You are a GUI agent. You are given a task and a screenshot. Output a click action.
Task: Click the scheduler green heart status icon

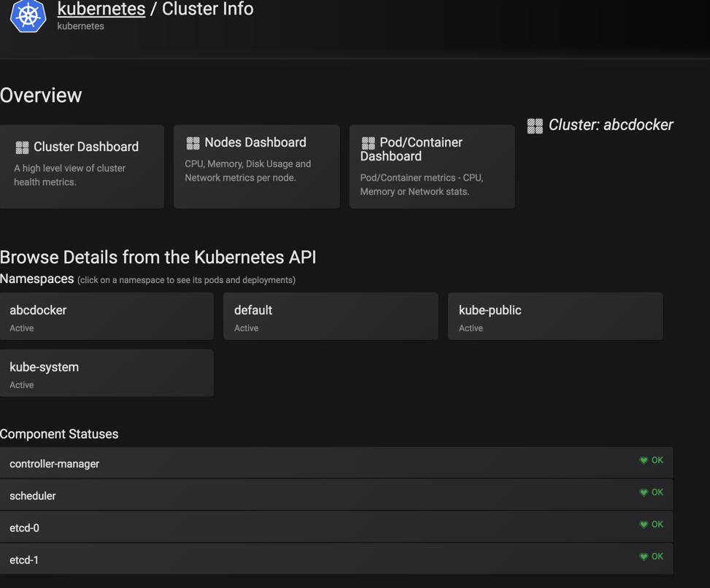tap(644, 492)
